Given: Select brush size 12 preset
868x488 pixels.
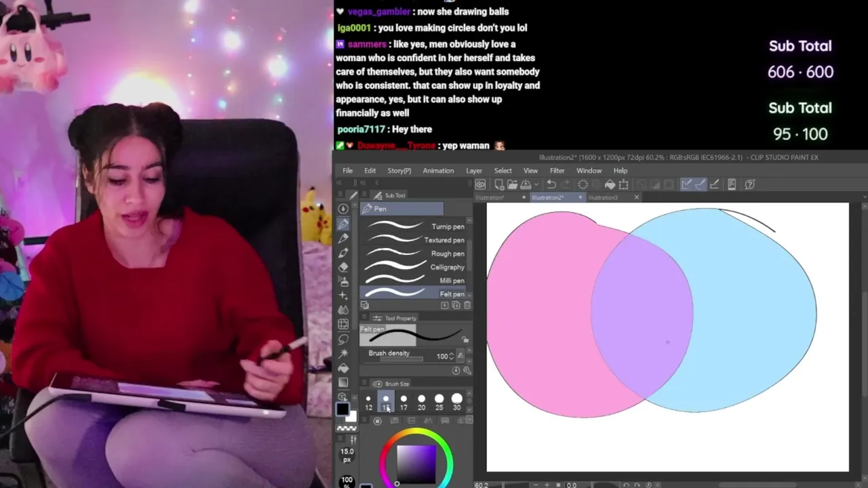Looking at the screenshot, I should click(368, 403).
